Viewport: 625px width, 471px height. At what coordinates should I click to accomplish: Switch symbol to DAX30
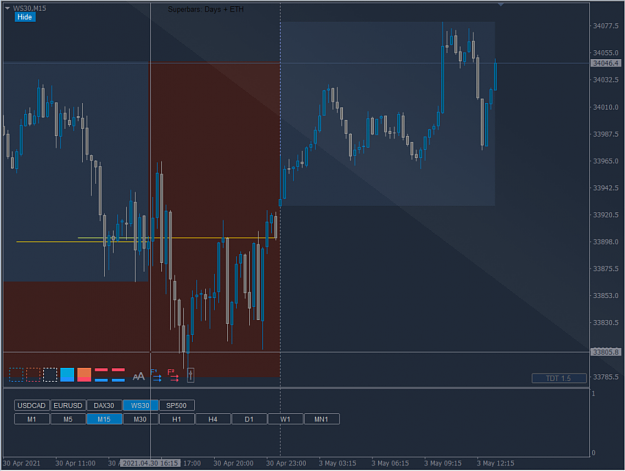pyautogui.click(x=104, y=406)
